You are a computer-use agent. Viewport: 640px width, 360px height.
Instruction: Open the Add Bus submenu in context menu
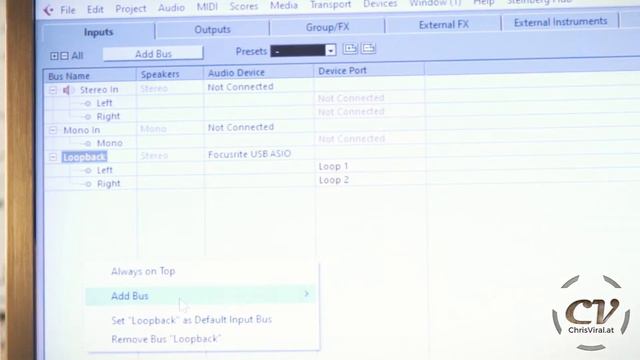coord(200,296)
